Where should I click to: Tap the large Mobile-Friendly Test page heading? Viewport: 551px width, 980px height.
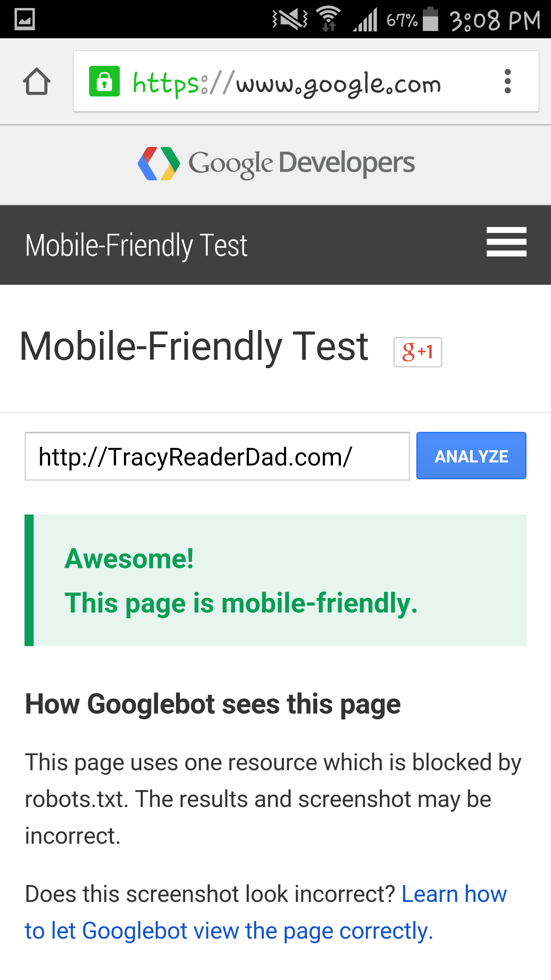tap(194, 347)
